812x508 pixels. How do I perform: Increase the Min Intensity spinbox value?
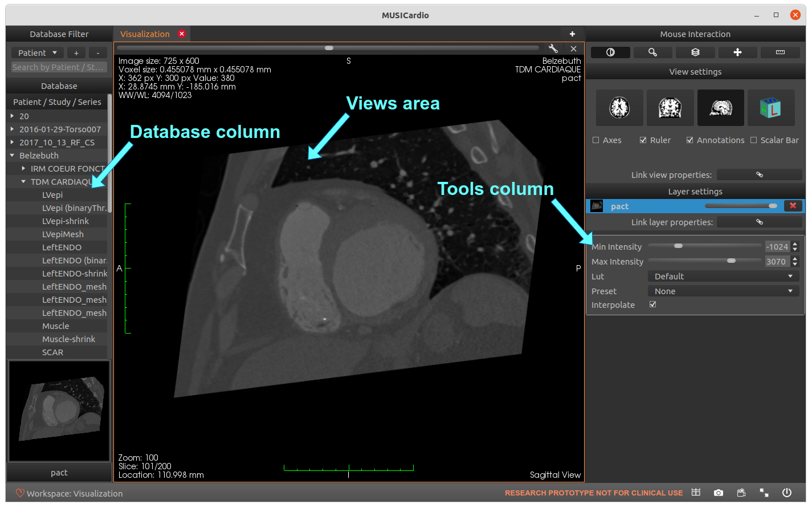(795, 244)
